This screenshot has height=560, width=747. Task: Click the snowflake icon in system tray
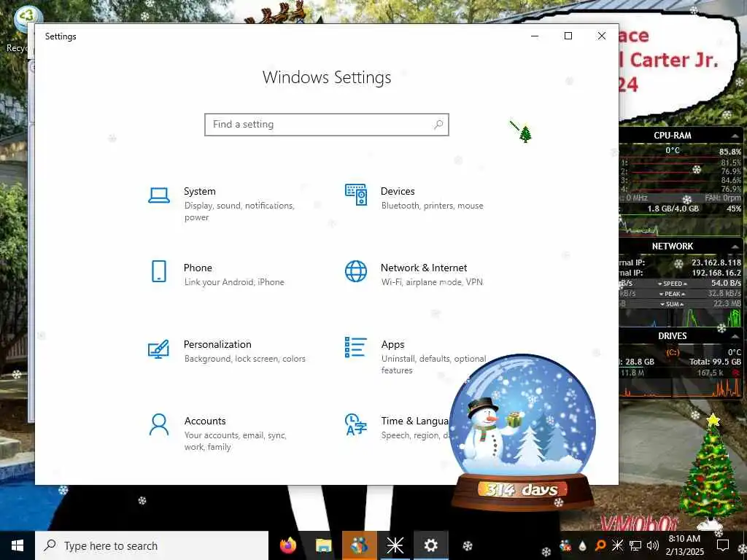(617, 545)
